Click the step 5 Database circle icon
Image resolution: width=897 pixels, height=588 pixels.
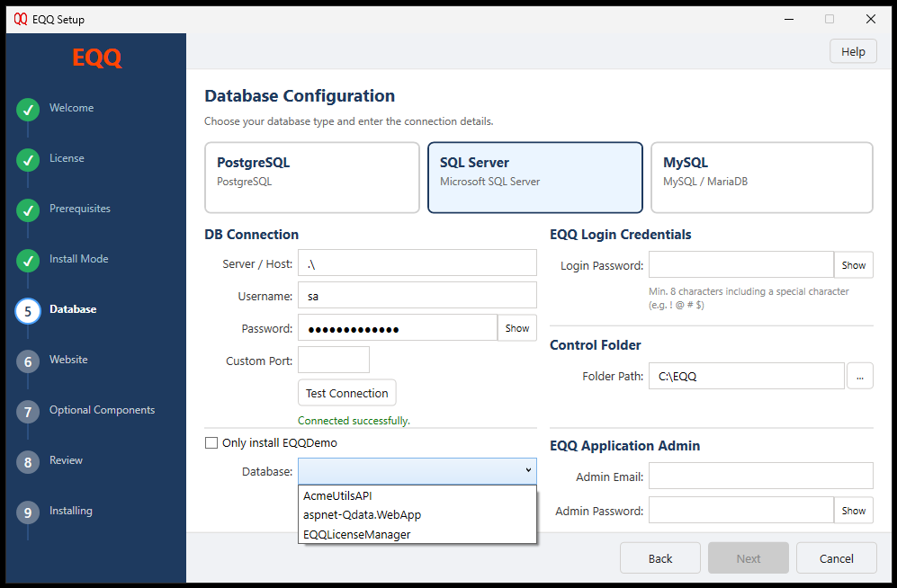(x=28, y=311)
